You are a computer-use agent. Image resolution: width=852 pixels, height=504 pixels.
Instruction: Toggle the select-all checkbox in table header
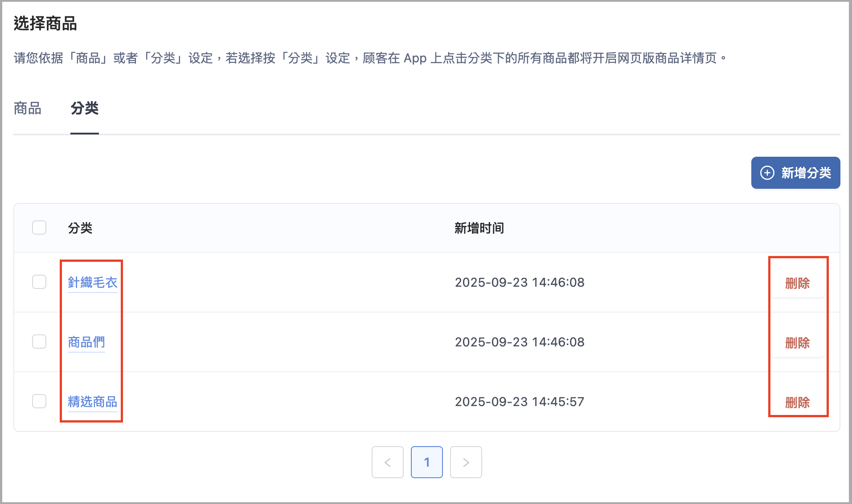tap(39, 228)
